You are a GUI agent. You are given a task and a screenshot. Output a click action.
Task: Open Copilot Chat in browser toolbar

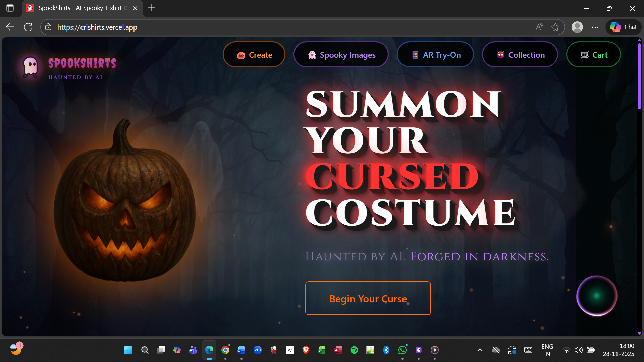coord(623,27)
